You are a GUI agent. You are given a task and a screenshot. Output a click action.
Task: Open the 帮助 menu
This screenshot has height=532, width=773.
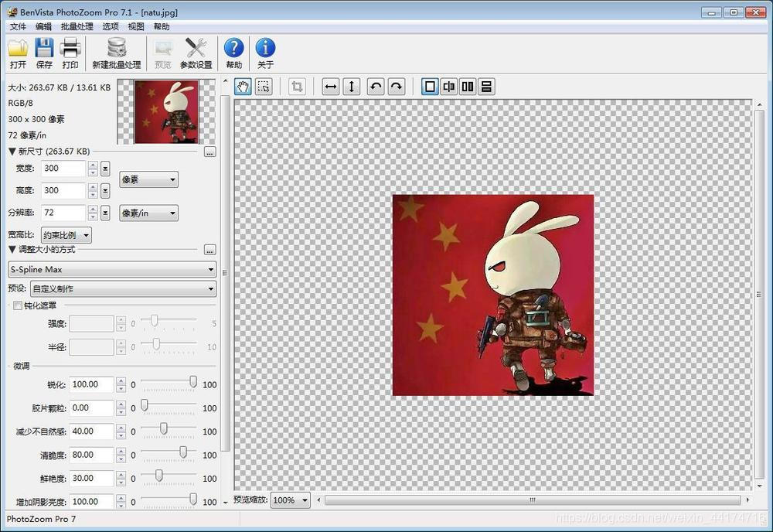(162, 26)
